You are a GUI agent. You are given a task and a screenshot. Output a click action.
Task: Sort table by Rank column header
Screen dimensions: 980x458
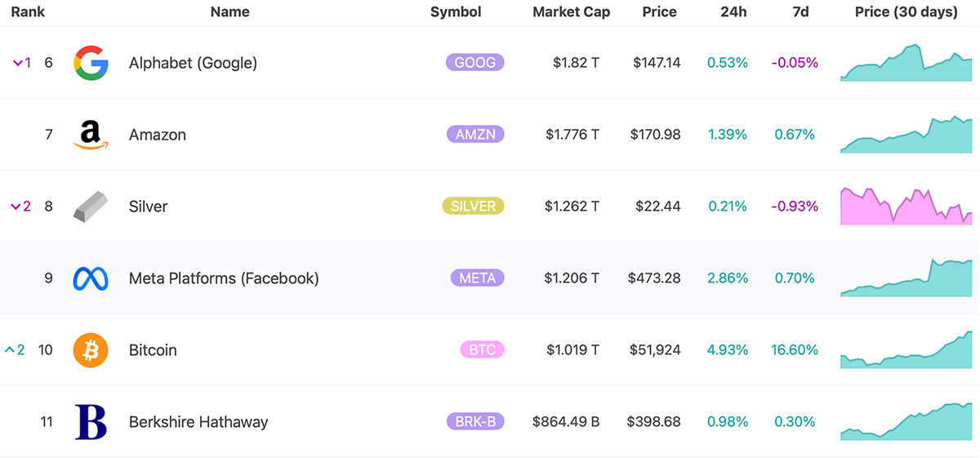(x=28, y=12)
